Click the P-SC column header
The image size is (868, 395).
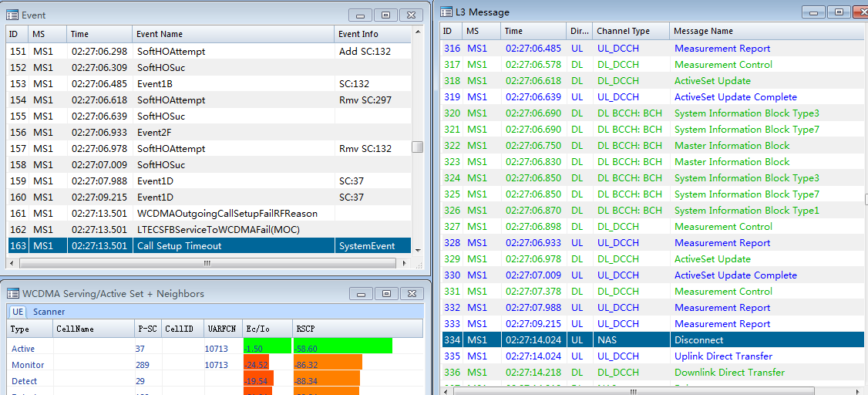click(x=148, y=329)
